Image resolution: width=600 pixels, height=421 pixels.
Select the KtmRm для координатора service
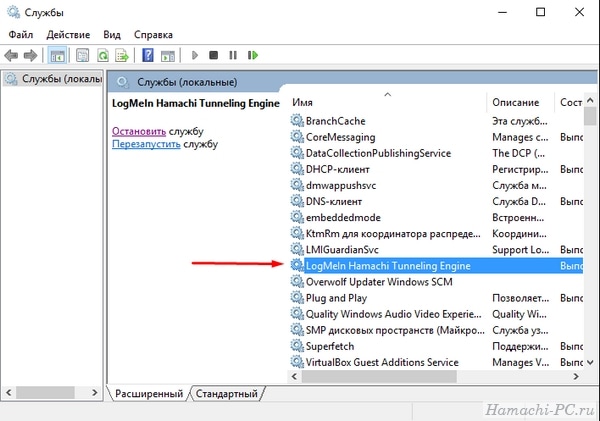tap(436, 233)
